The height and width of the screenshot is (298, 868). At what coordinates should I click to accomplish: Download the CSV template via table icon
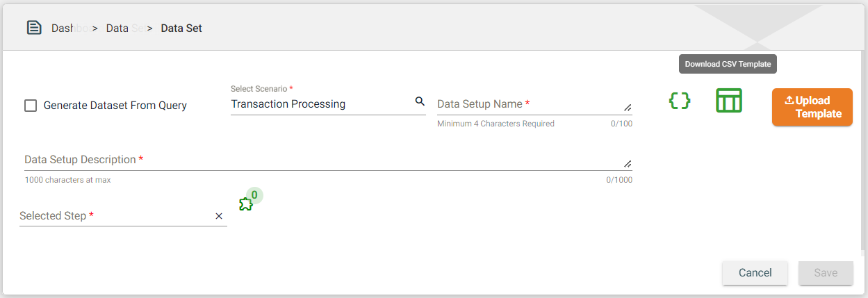[729, 101]
